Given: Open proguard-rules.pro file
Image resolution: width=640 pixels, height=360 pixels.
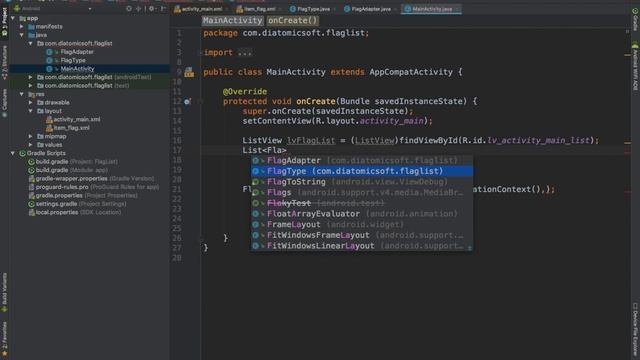Looking at the screenshot, I should [x=97, y=187].
